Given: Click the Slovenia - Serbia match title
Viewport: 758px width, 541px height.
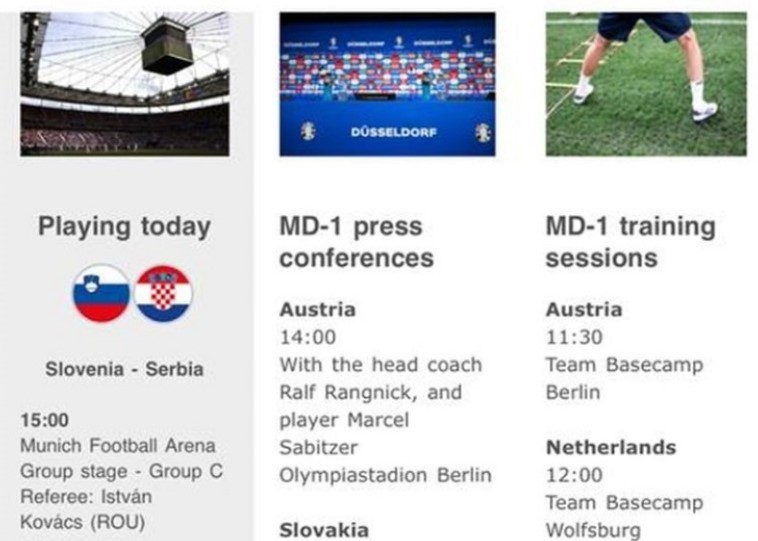Looking at the screenshot, I should pos(124,369).
